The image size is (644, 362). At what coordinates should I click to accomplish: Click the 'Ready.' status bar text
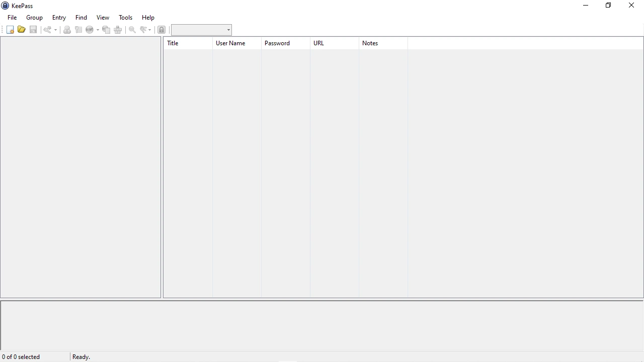81,357
